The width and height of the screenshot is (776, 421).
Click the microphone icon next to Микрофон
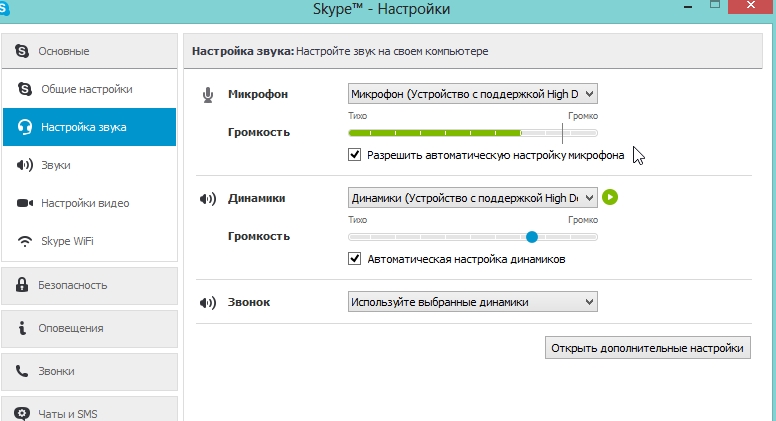208,95
